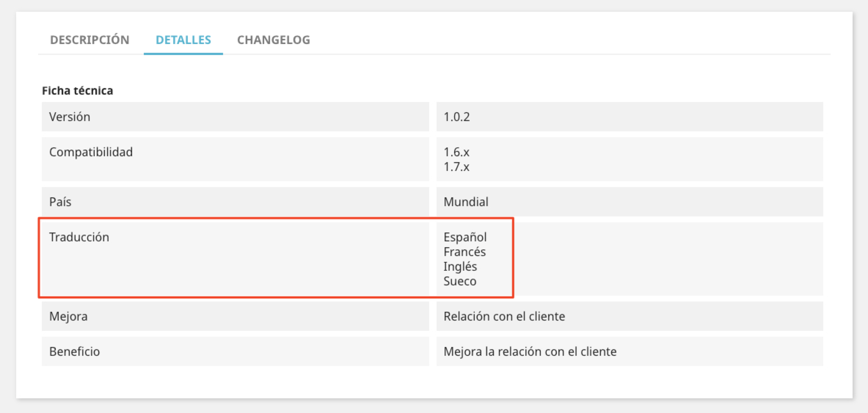The height and width of the screenshot is (413, 868).
Task: Click the Sueco translation entry
Action: coord(460,281)
